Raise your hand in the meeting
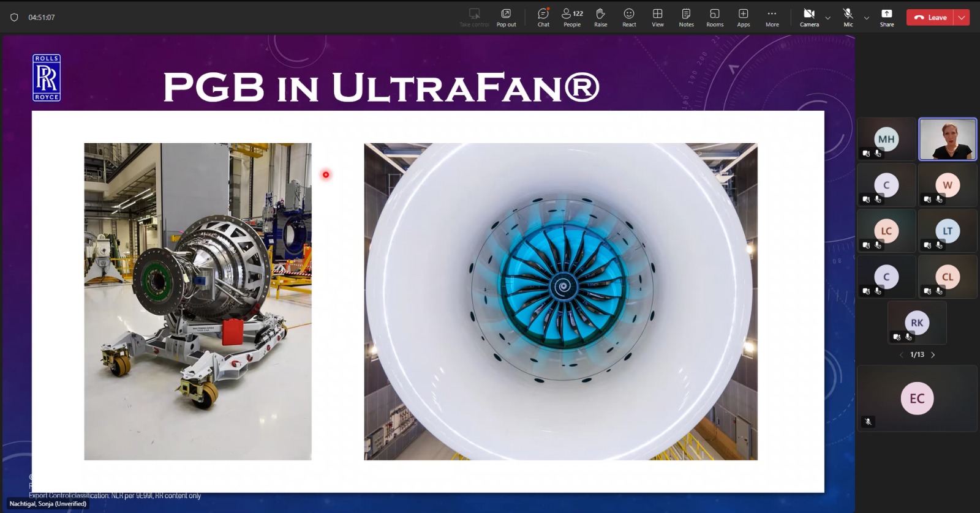This screenshot has height=513, width=980. [x=600, y=17]
